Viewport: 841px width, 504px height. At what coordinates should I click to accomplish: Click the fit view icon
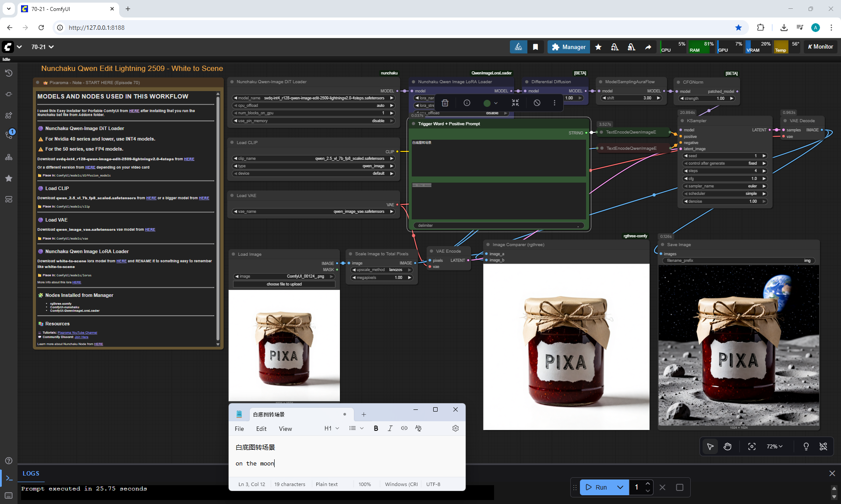tap(752, 446)
